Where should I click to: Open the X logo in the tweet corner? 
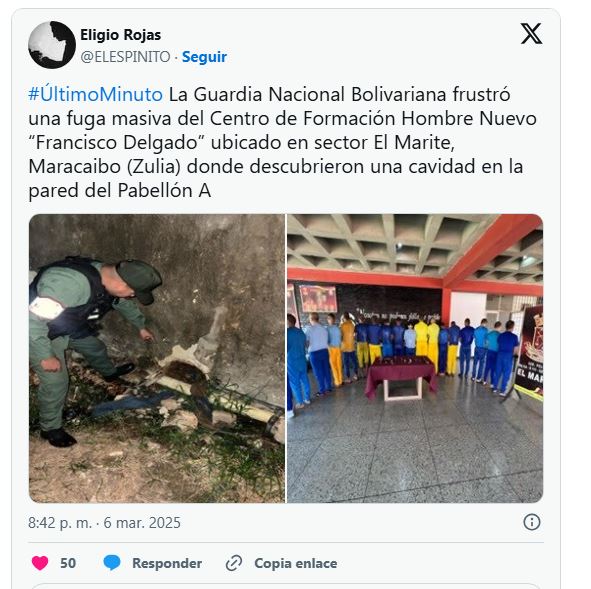pos(531,34)
